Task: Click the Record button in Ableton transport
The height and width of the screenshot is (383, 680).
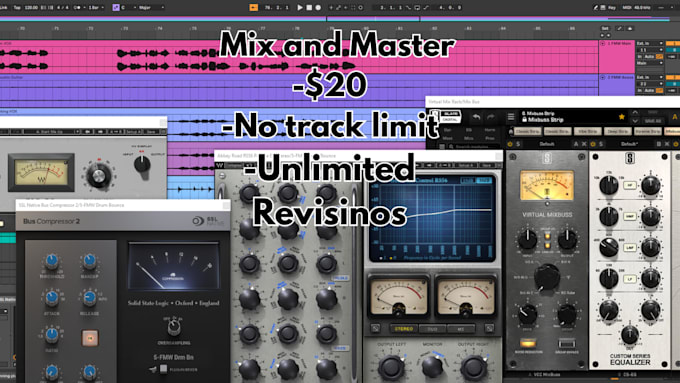Action: coord(318,7)
